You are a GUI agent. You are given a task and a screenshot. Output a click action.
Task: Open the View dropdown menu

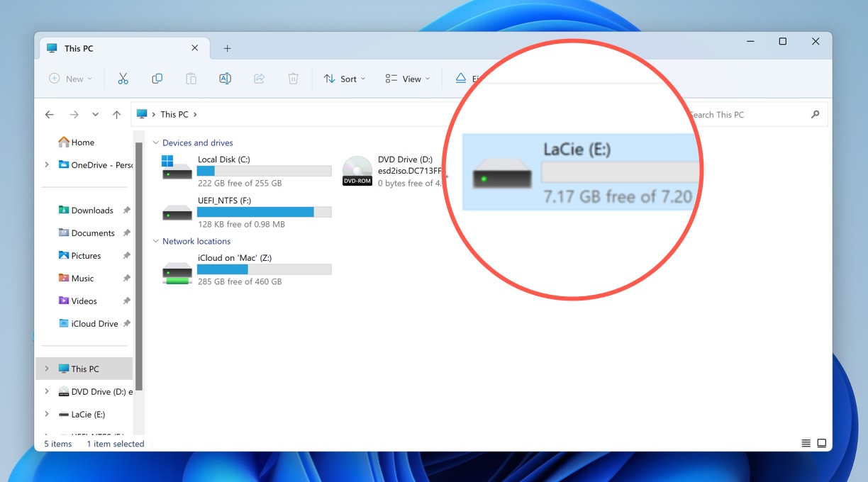click(408, 79)
